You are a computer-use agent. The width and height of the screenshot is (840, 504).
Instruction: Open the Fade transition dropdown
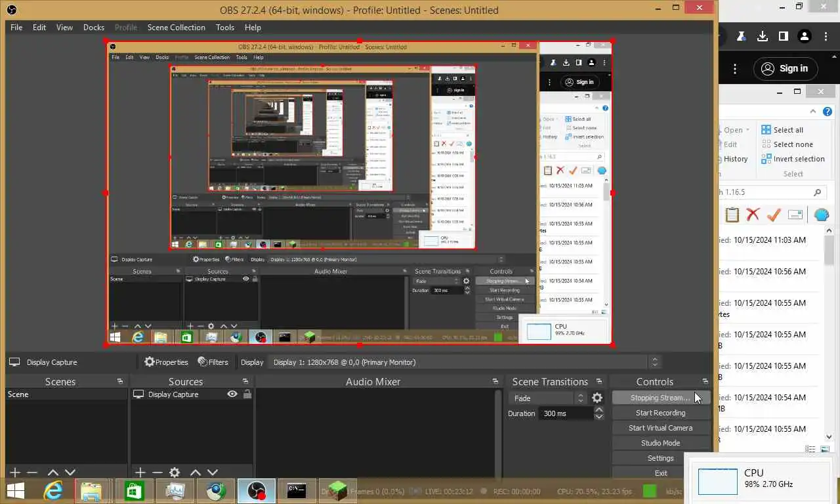point(548,398)
